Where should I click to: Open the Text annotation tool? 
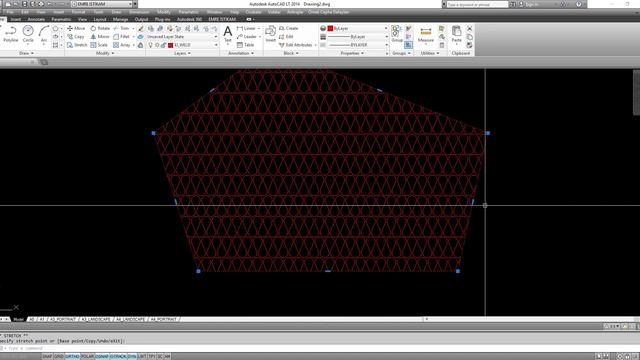[x=228, y=34]
